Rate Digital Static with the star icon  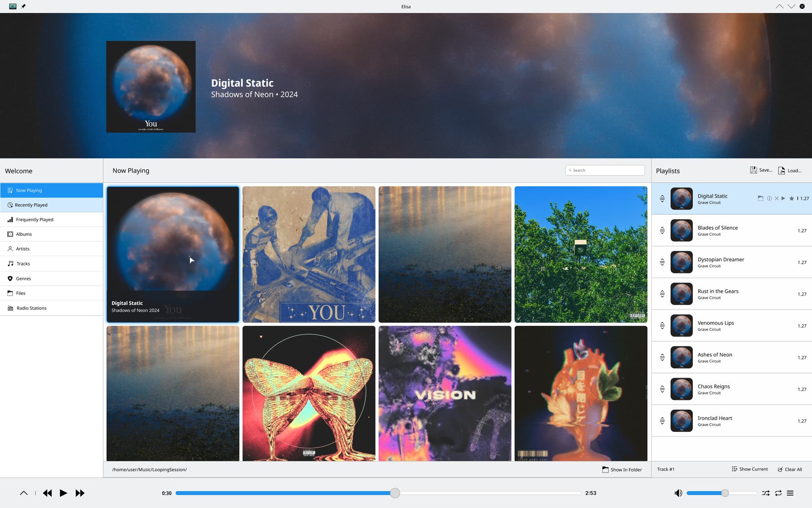click(792, 198)
